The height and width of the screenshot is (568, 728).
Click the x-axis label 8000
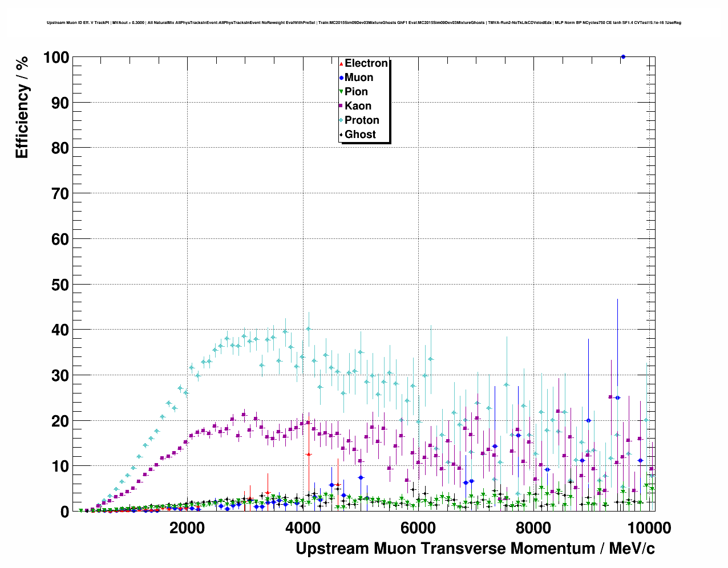coord(533,528)
